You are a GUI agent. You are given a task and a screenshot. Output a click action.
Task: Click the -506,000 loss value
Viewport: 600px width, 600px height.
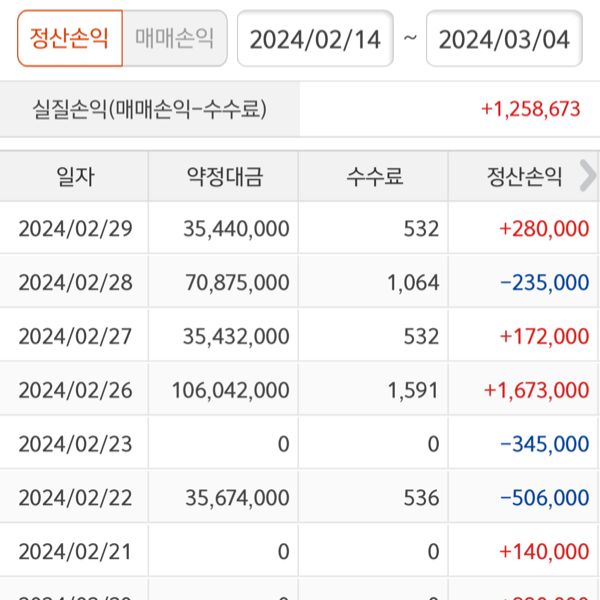[544, 497]
